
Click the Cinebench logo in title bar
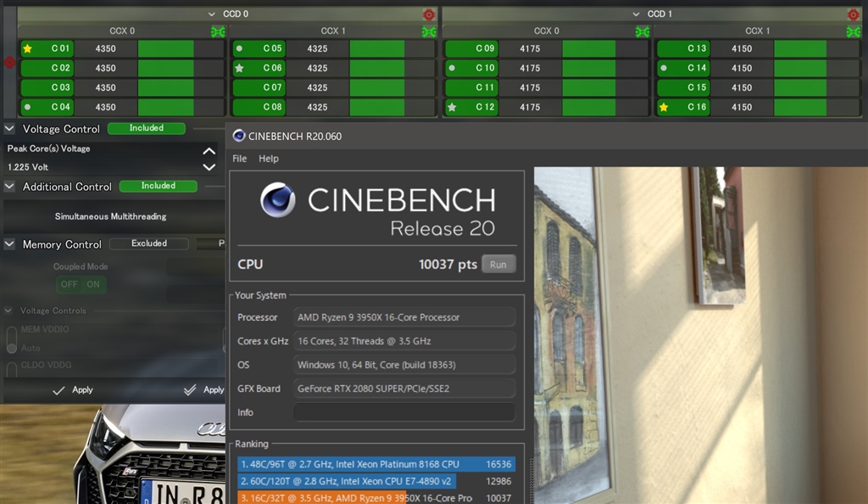238,136
